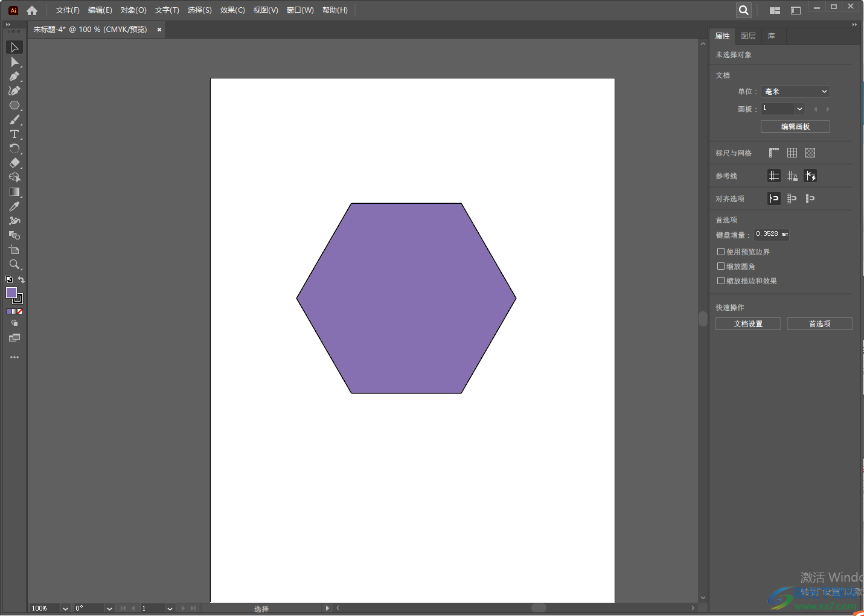Toggle the grid display icon
Screen dimensions: 864x616
792,153
